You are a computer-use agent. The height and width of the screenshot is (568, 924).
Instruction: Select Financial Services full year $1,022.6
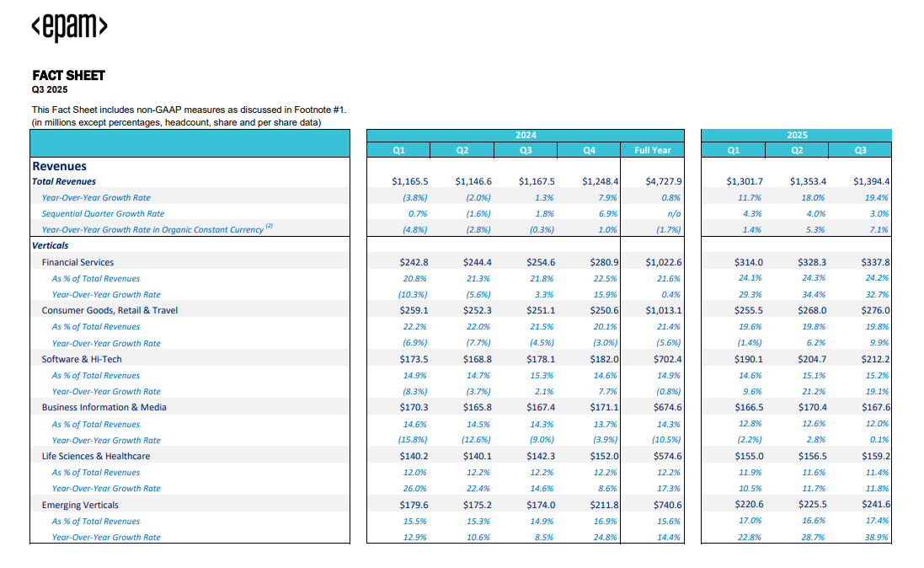[x=664, y=262]
